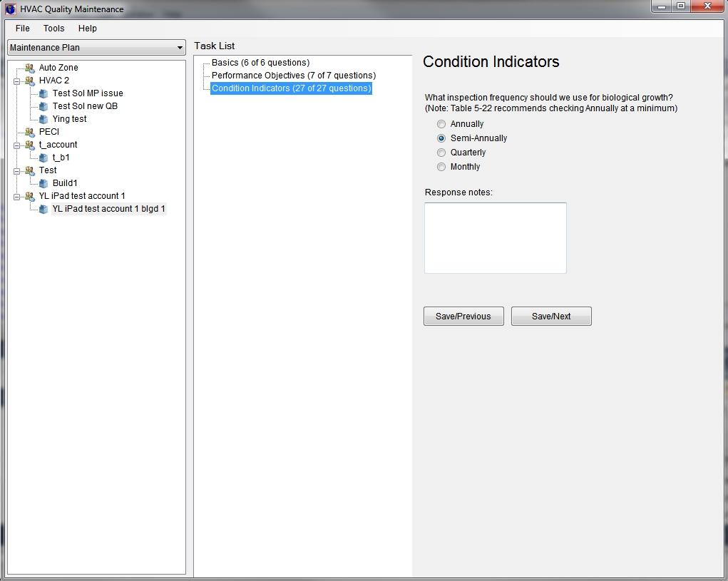Select the YL iPad test account 1 label

82,196
